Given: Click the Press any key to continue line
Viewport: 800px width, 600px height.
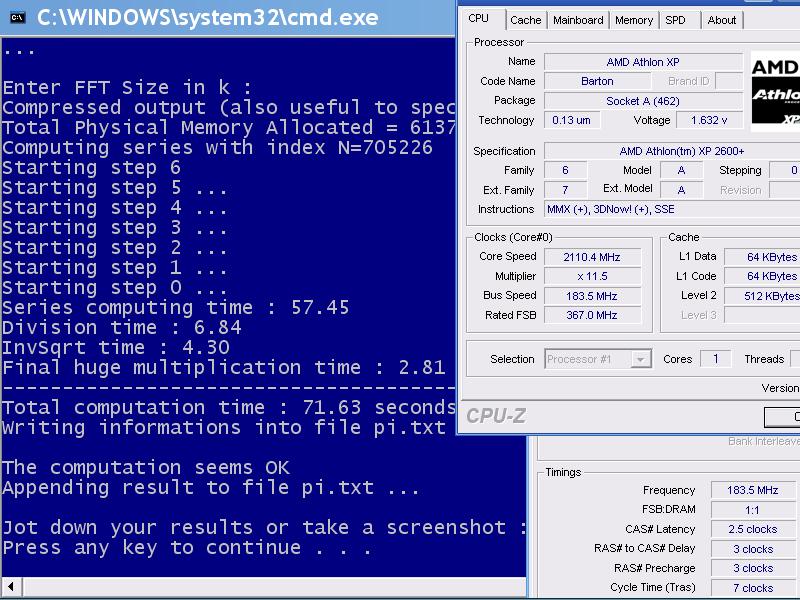Looking at the screenshot, I should click(x=186, y=548).
